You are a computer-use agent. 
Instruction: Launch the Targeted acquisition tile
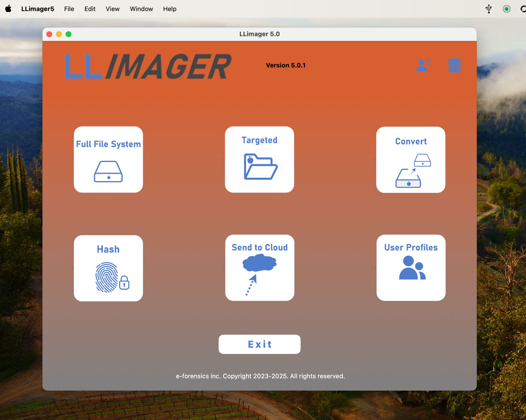coord(259,160)
